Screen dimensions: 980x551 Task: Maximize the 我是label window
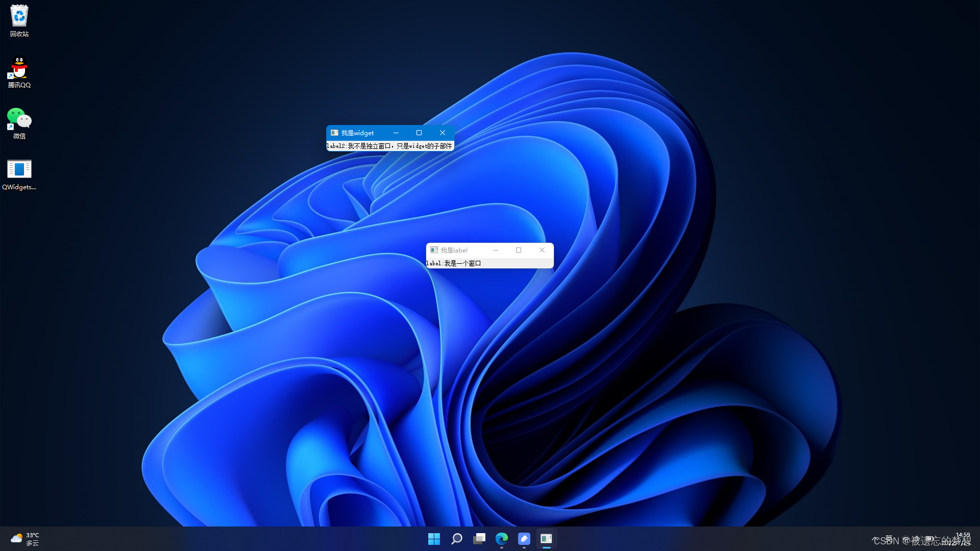[x=519, y=250]
